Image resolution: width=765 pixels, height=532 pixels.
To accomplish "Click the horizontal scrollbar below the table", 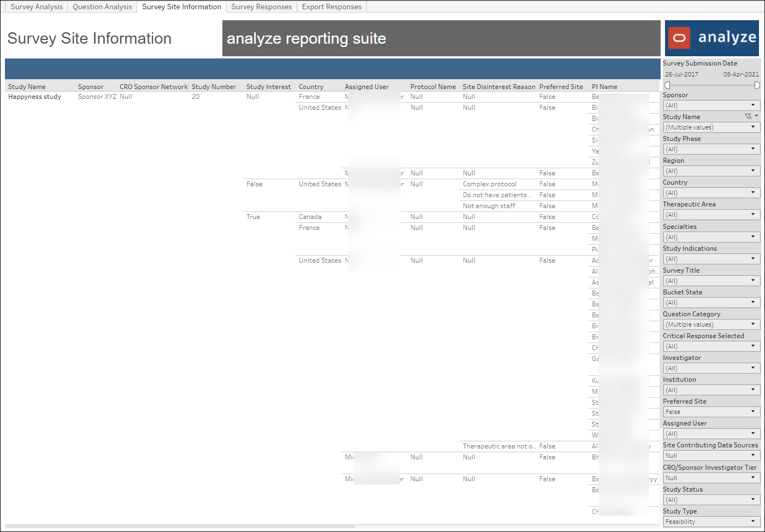I will (180, 527).
